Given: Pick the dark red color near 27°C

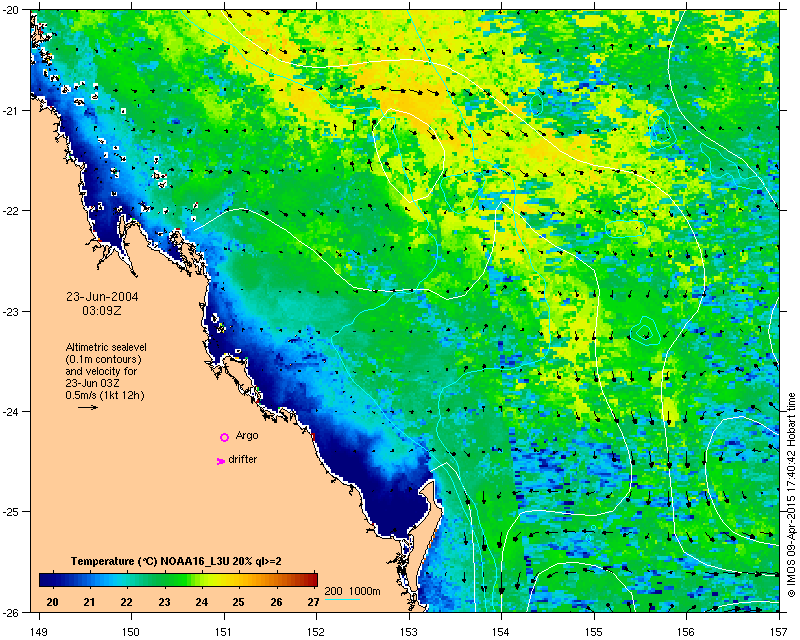Looking at the screenshot, I should [x=312, y=580].
